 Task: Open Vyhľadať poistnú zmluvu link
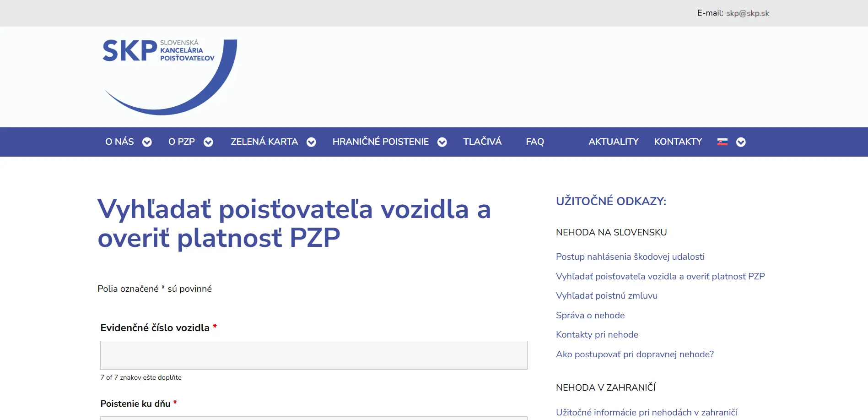(x=606, y=296)
